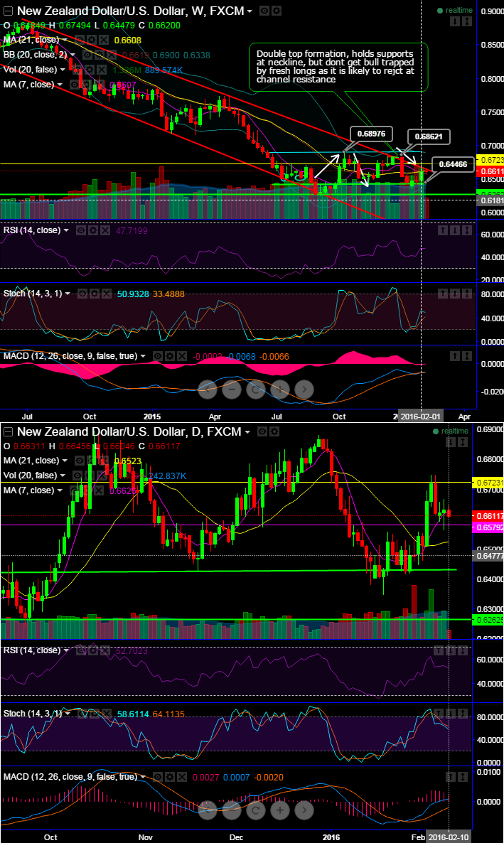Viewport: 504px width, 843px height.
Task: Toggle visibility of Bollinger Bands indicator
Action: point(87,55)
